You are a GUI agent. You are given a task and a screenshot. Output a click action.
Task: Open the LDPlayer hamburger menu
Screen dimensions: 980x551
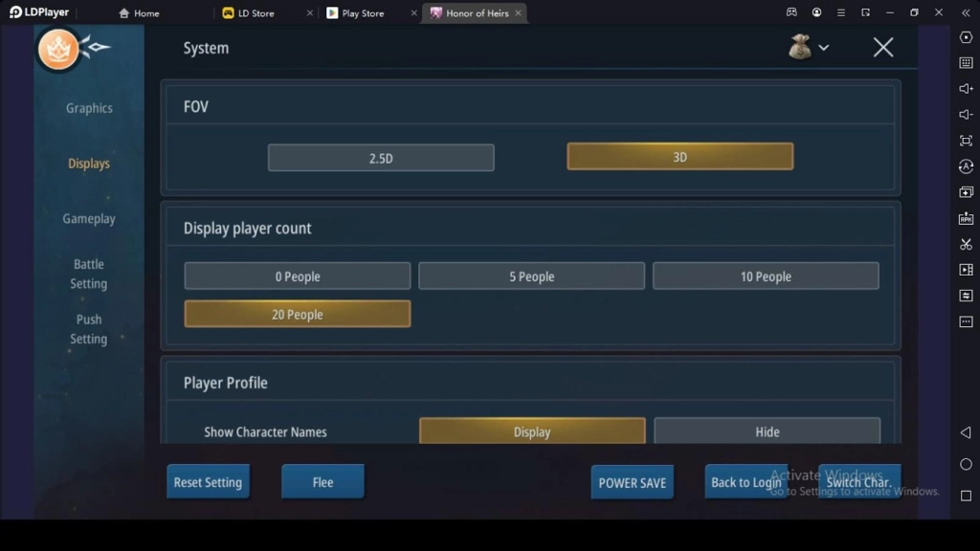coord(840,12)
